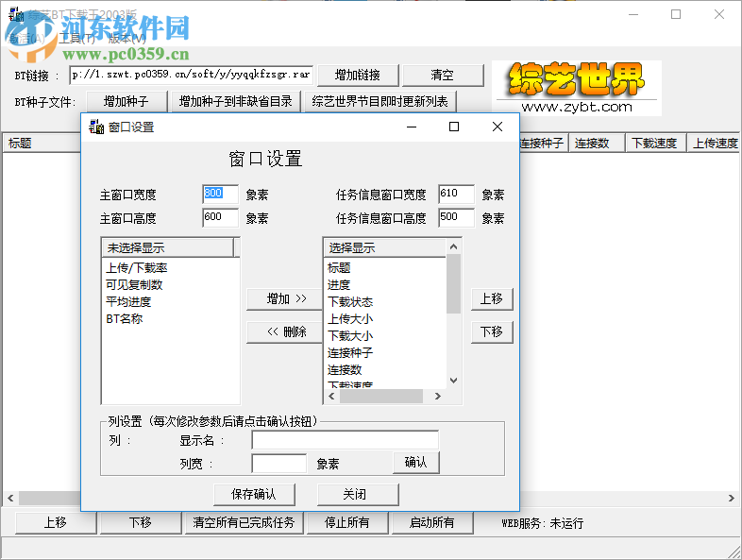Click the selected list vertical scrollbar thumb
The image size is (742, 560).
pos(453,283)
